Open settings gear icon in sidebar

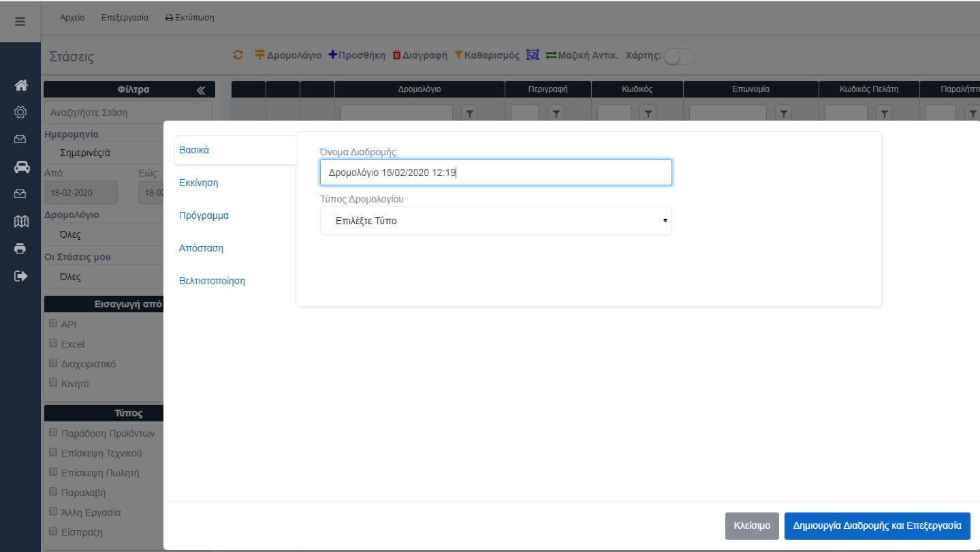click(x=20, y=112)
